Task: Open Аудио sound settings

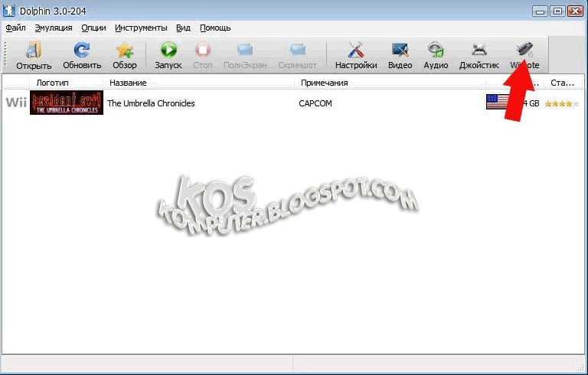Action: (x=436, y=56)
